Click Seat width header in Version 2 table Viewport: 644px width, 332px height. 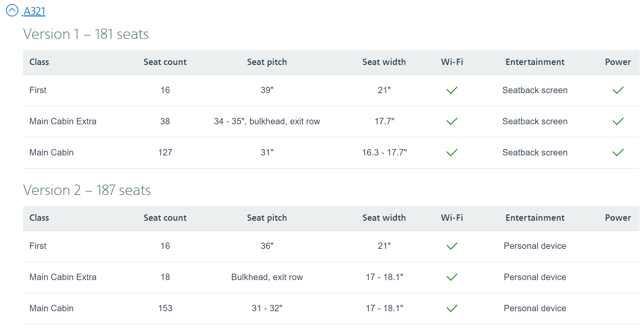tap(384, 218)
